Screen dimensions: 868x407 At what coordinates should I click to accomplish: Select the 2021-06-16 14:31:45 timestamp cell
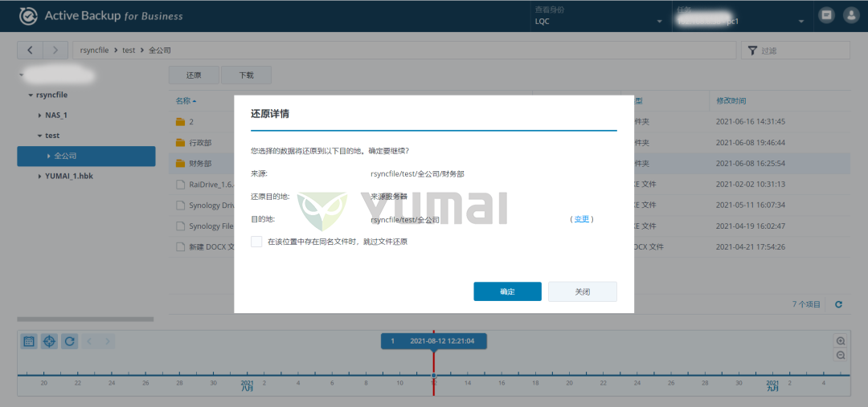point(751,122)
